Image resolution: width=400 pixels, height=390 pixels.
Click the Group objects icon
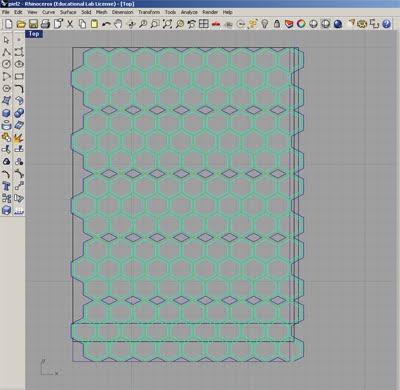6,162
